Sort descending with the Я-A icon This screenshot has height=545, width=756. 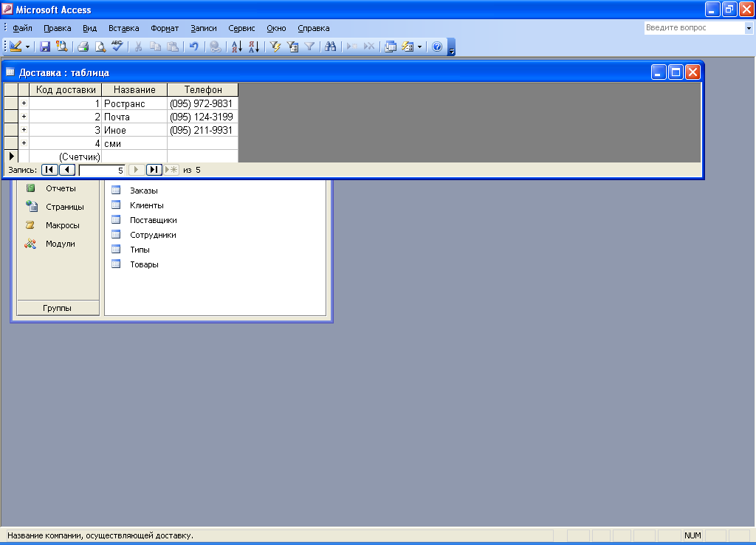click(x=254, y=47)
